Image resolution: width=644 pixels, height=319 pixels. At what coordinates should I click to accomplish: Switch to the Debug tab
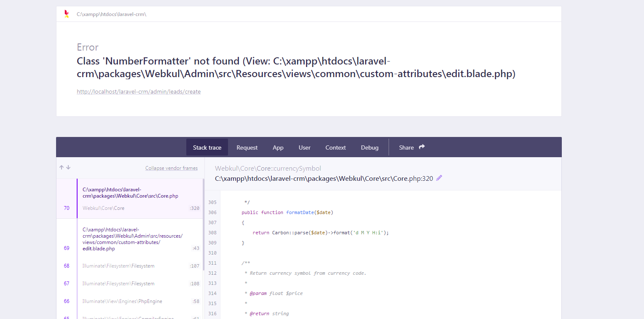[x=370, y=147]
